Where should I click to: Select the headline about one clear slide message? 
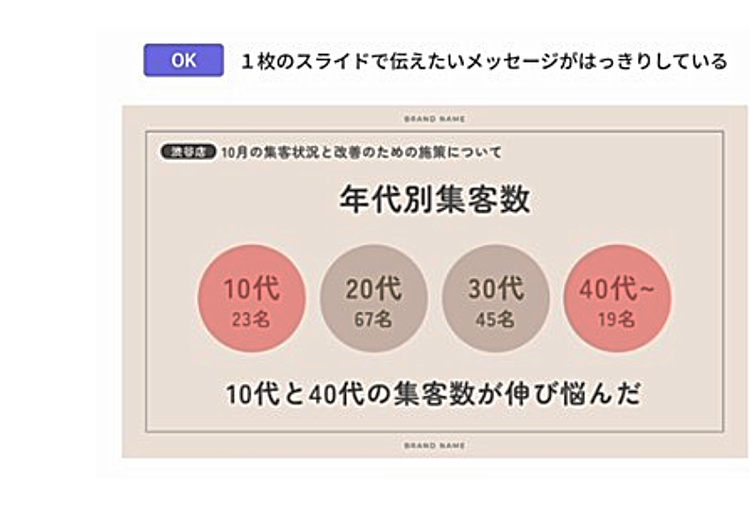coord(484,61)
